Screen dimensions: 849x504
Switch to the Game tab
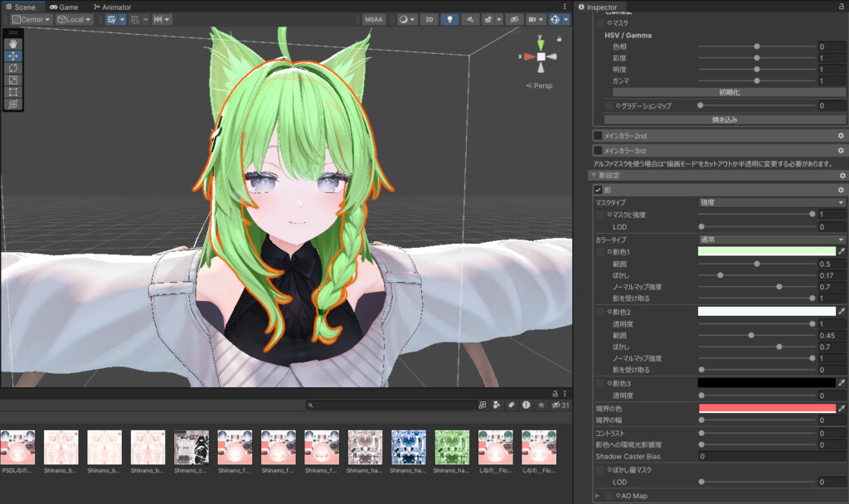coord(64,7)
